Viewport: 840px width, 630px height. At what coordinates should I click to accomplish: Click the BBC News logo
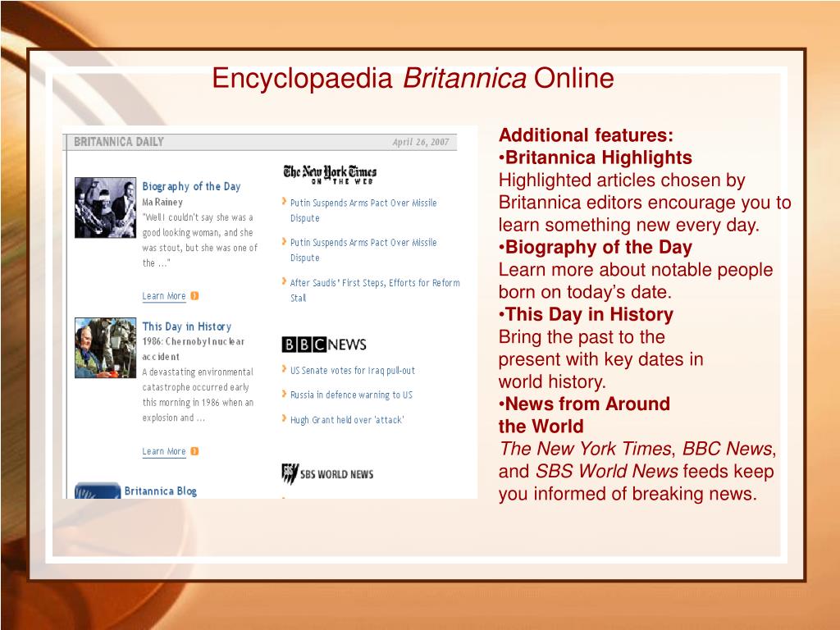click(324, 345)
